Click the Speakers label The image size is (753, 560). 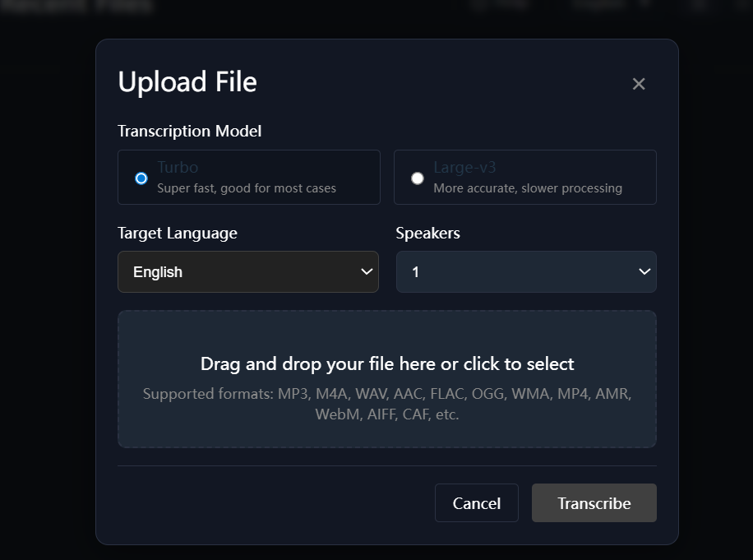pyautogui.click(x=427, y=234)
